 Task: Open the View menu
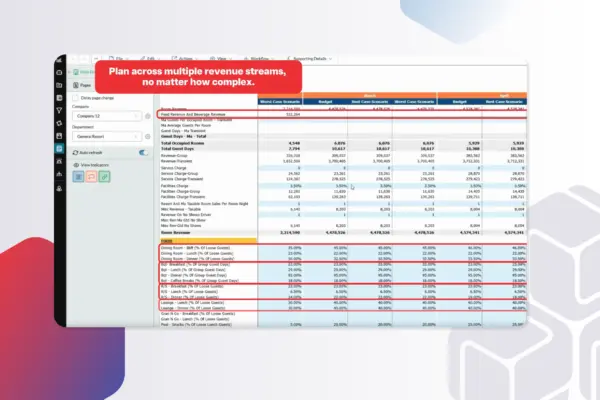coord(220,59)
